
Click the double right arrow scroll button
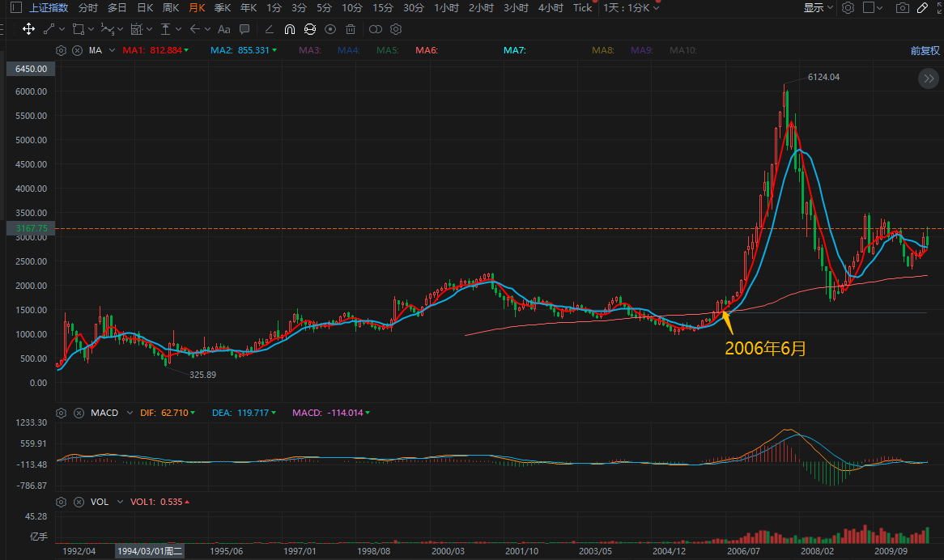click(928, 78)
